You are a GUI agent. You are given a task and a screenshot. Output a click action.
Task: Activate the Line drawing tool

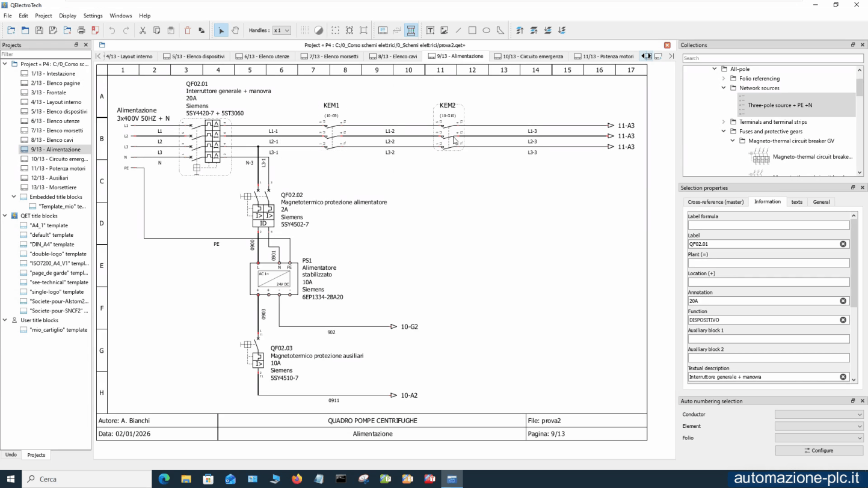[458, 30]
